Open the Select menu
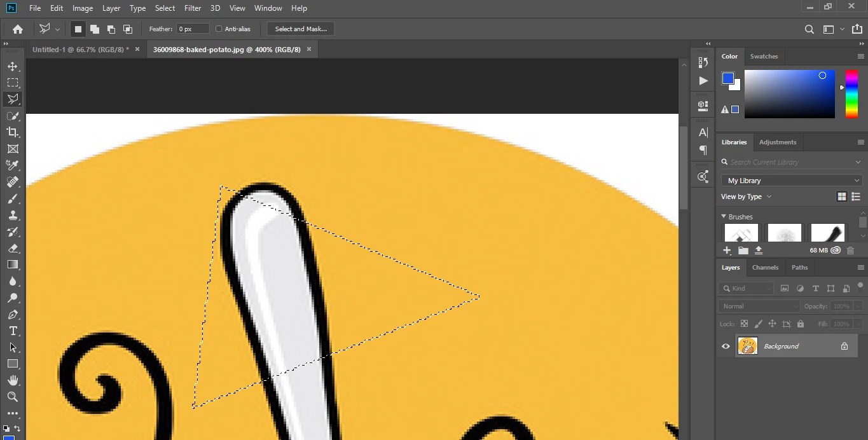 pyautogui.click(x=165, y=8)
